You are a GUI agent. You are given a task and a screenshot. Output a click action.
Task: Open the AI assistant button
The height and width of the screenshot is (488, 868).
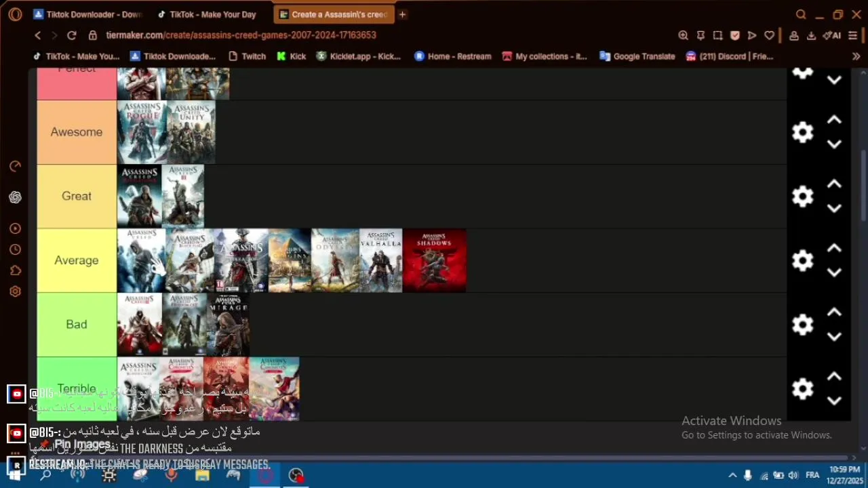[x=832, y=35]
